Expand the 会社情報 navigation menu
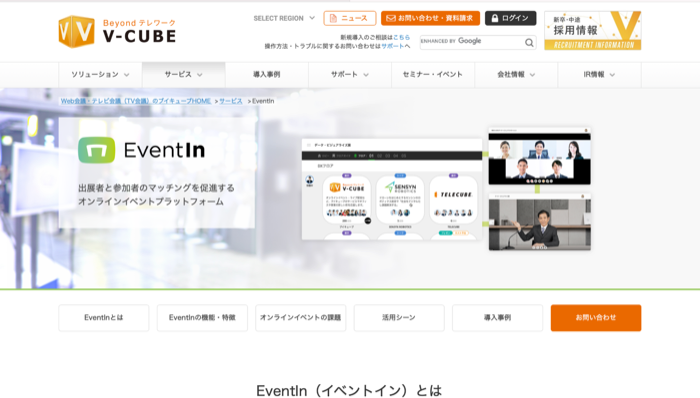700x398 pixels. pos(516,75)
